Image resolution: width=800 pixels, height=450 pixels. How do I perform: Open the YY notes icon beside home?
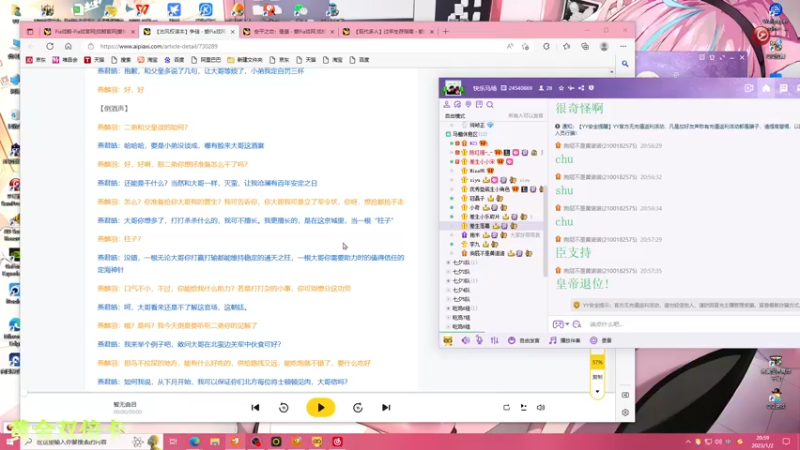783,88
